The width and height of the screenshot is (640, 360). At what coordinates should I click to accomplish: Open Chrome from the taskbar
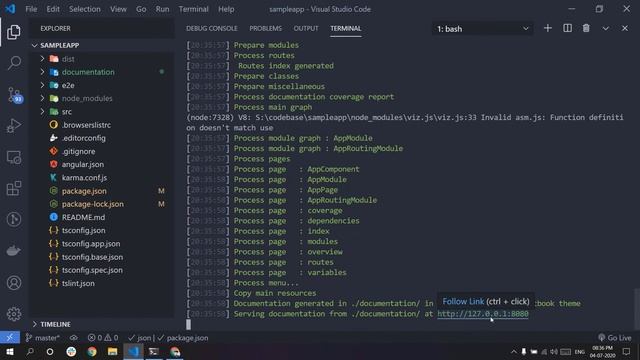click(x=92, y=352)
